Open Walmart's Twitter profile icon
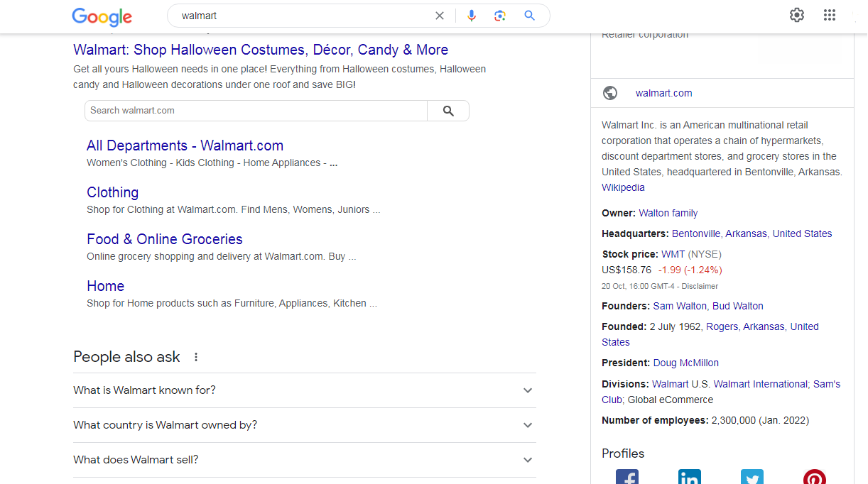Viewport: 868px width, 484px height. click(752, 477)
